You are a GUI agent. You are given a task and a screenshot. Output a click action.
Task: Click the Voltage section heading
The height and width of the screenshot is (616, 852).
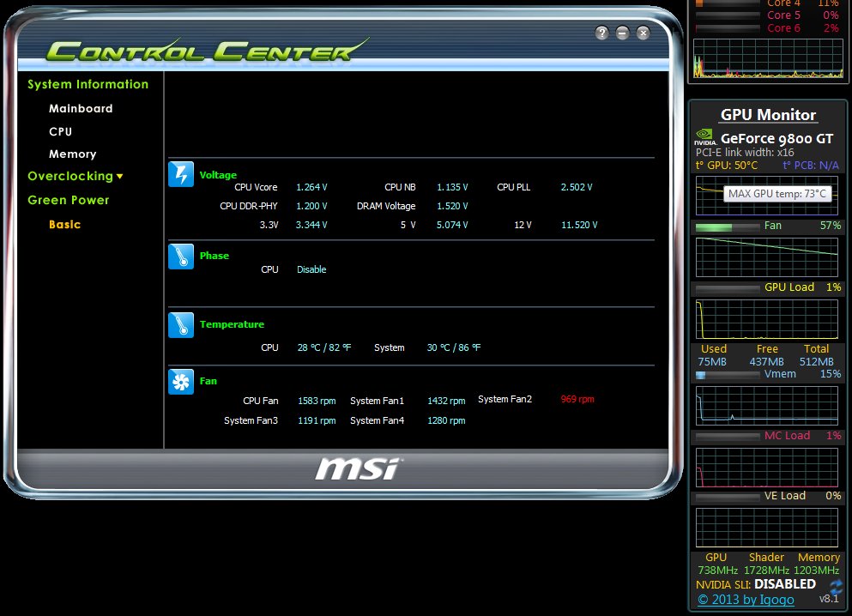coord(218,175)
